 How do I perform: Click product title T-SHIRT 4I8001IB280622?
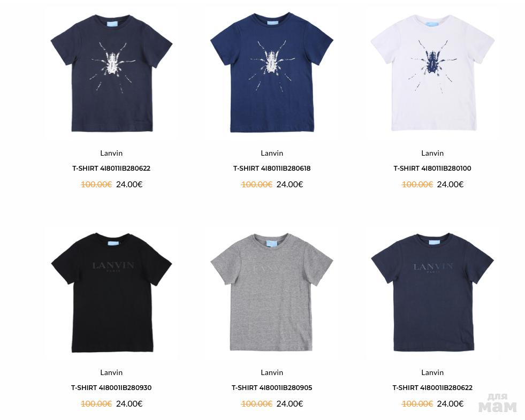(432, 388)
